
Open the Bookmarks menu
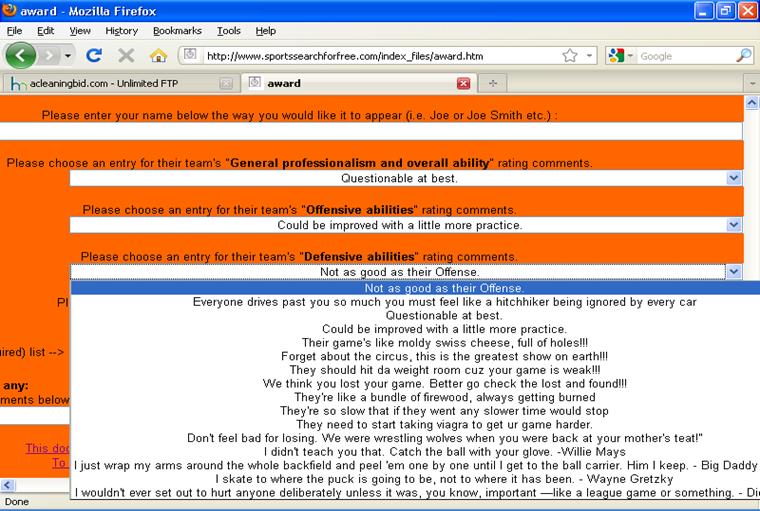tap(177, 31)
